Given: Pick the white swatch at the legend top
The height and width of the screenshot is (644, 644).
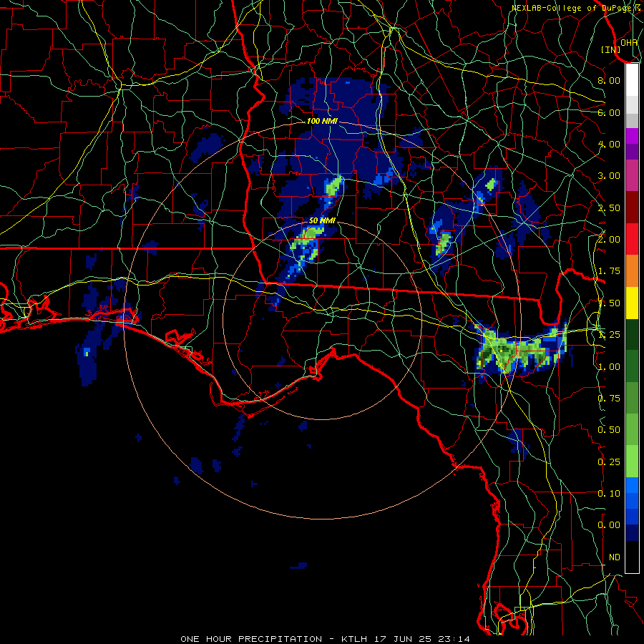Looking at the screenshot, I should [x=632, y=79].
